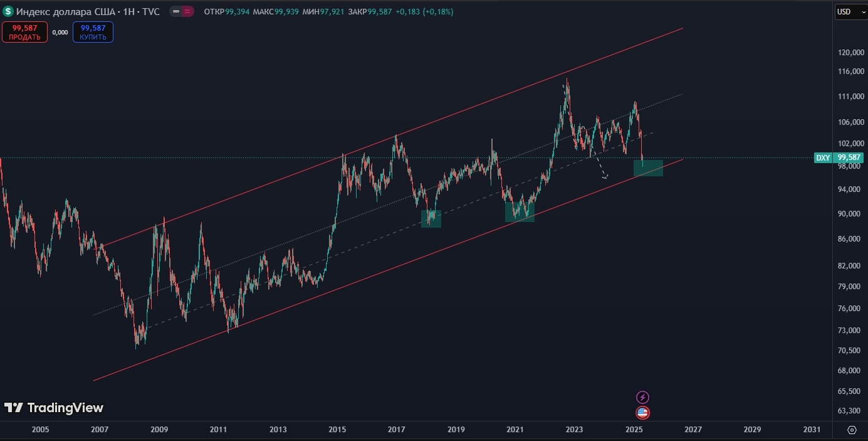Open chart settings hexagon icon
Image resolution: width=868 pixels, height=441 pixels.
[x=852, y=430]
